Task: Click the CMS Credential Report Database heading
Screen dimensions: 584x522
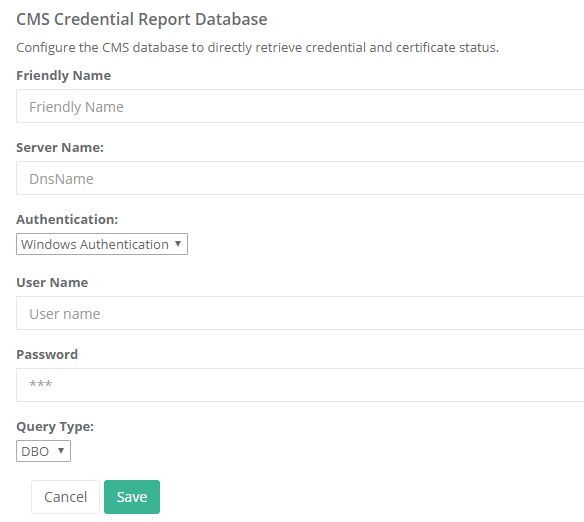Action: [x=142, y=19]
